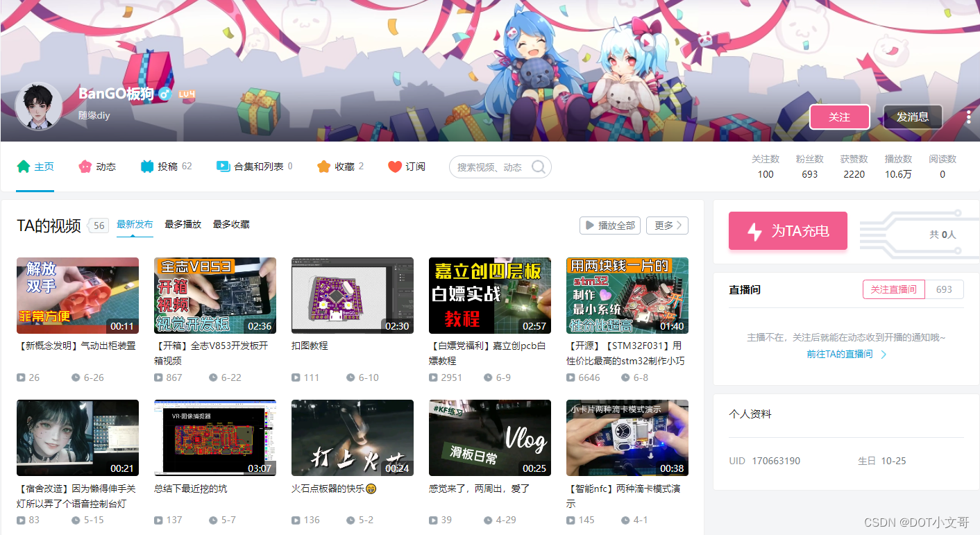The width and height of the screenshot is (980, 535).
Task: Click title 火石点板器的快乐
Action: point(333,489)
